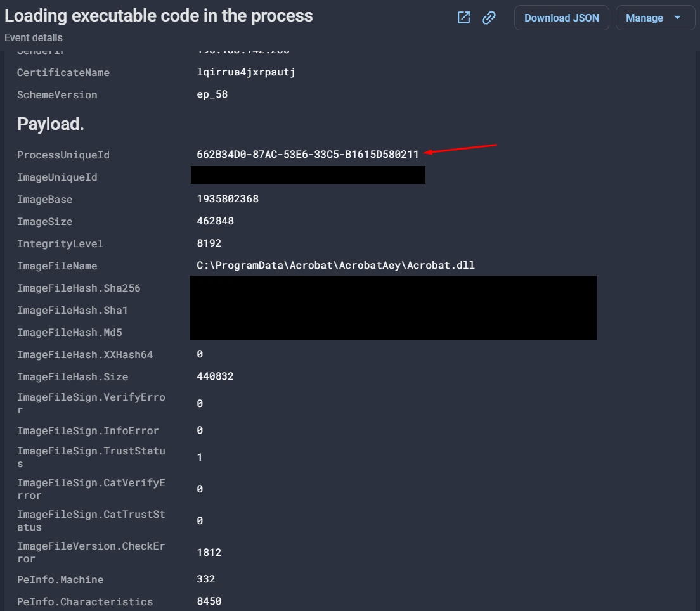This screenshot has width=700, height=611.
Task: Select SchemeVersion value ep_58
Action: (x=212, y=94)
